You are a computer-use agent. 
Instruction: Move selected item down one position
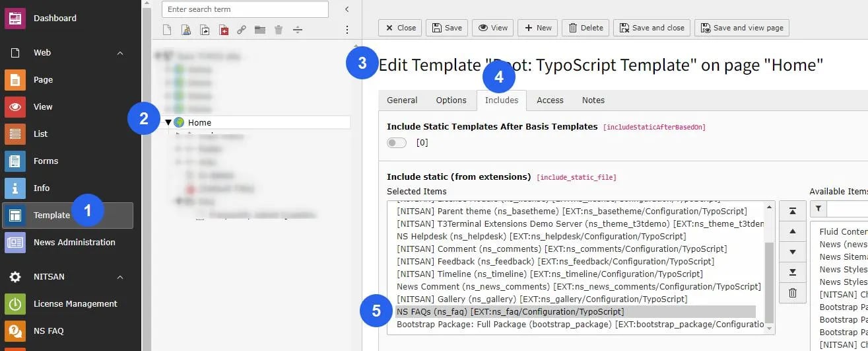[x=793, y=252]
